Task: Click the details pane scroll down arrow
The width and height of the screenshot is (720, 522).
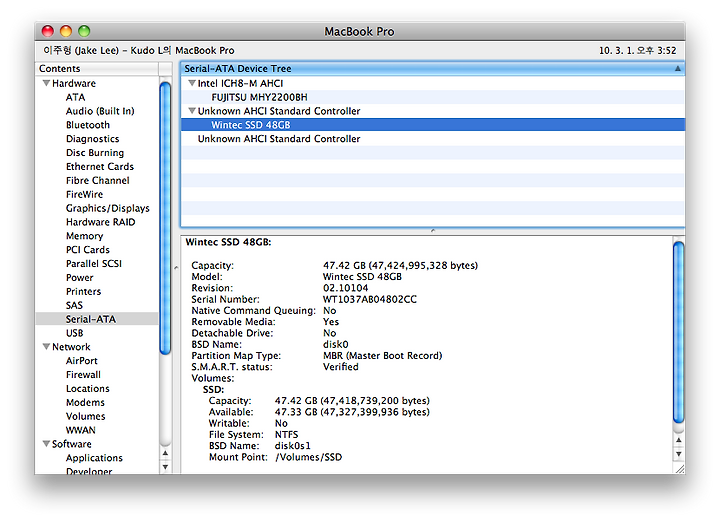Action: [679, 454]
